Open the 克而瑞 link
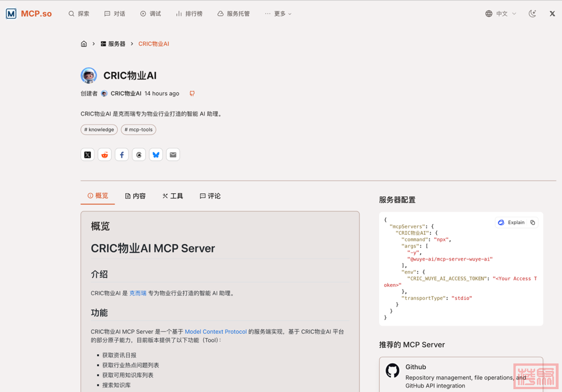Image resolution: width=562 pixels, height=392 pixels. 138,293
